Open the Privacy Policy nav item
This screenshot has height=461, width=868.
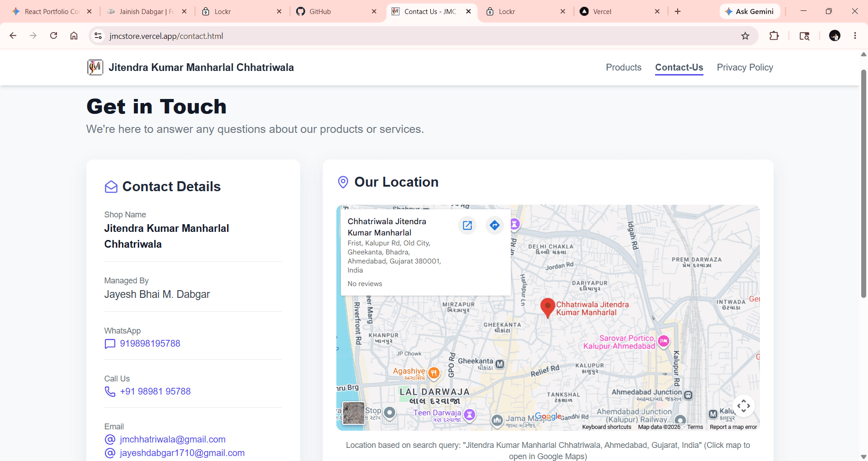tap(745, 67)
